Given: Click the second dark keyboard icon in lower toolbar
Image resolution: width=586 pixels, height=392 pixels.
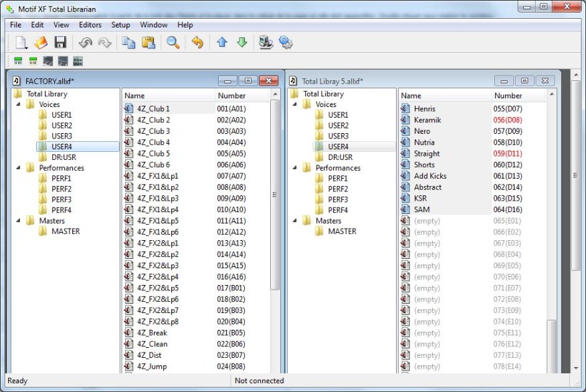Looking at the screenshot, I should (63, 61).
